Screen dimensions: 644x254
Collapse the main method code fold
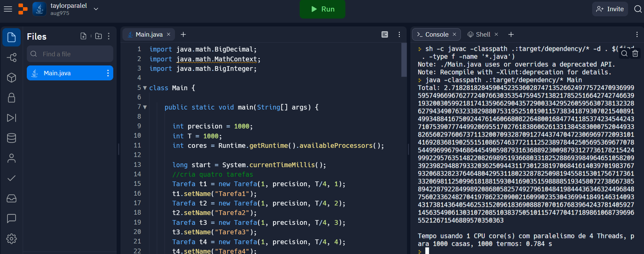(x=145, y=107)
